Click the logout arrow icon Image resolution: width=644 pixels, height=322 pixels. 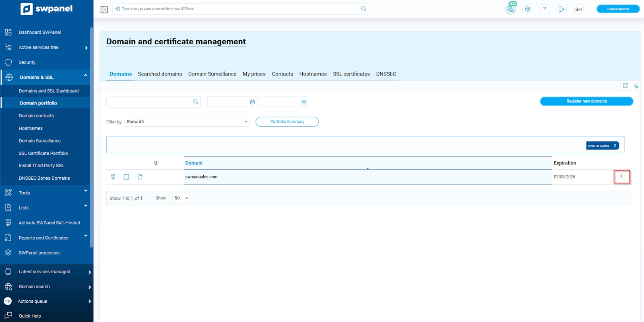click(x=561, y=9)
